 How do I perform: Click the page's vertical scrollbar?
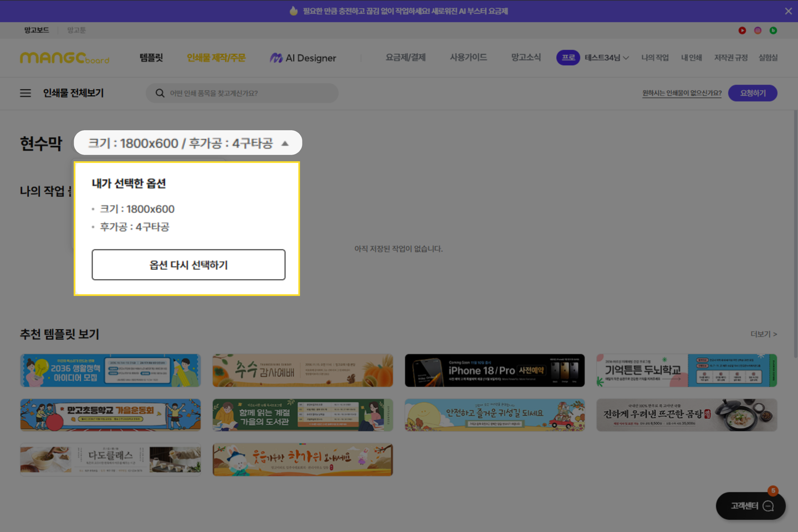[x=796, y=233]
